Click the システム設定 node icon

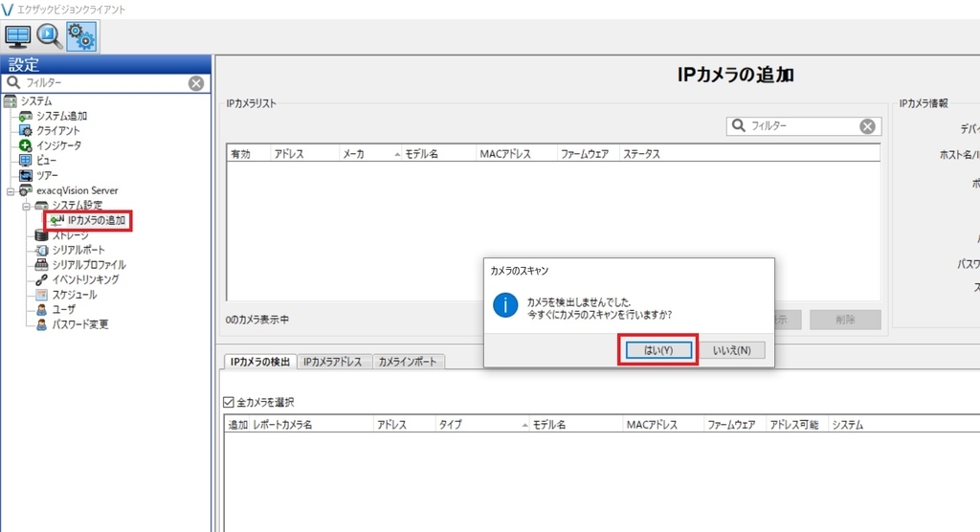[41, 206]
